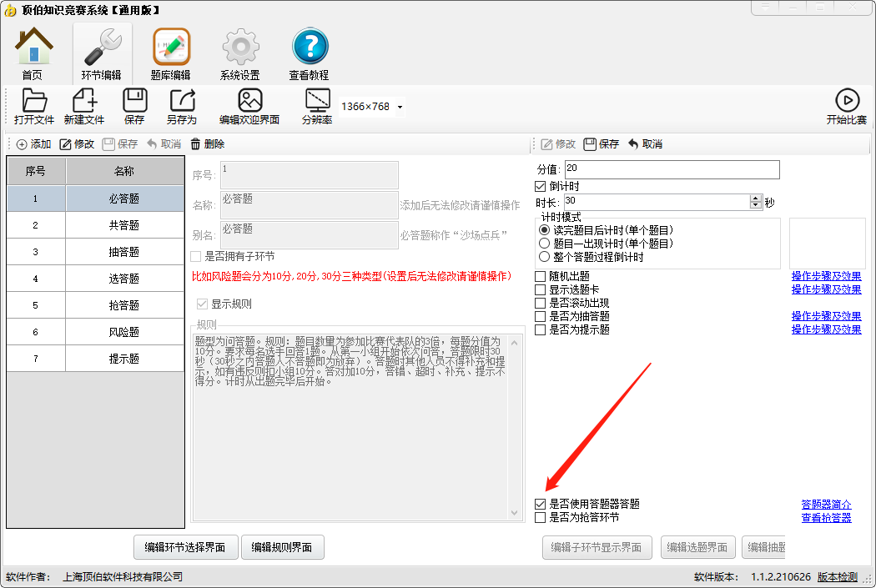
Task: Click 另存为 save-as icon
Action: click(182, 106)
